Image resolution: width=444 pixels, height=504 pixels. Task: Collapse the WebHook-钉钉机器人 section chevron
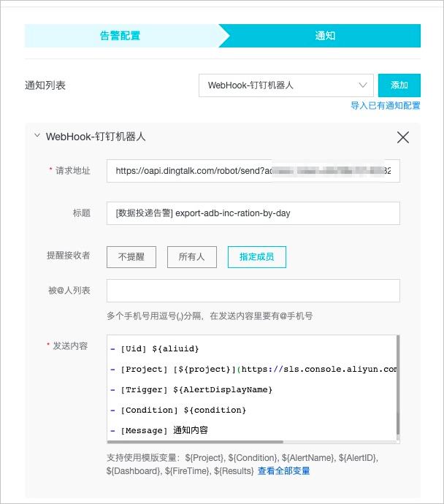[x=37, y=136]
